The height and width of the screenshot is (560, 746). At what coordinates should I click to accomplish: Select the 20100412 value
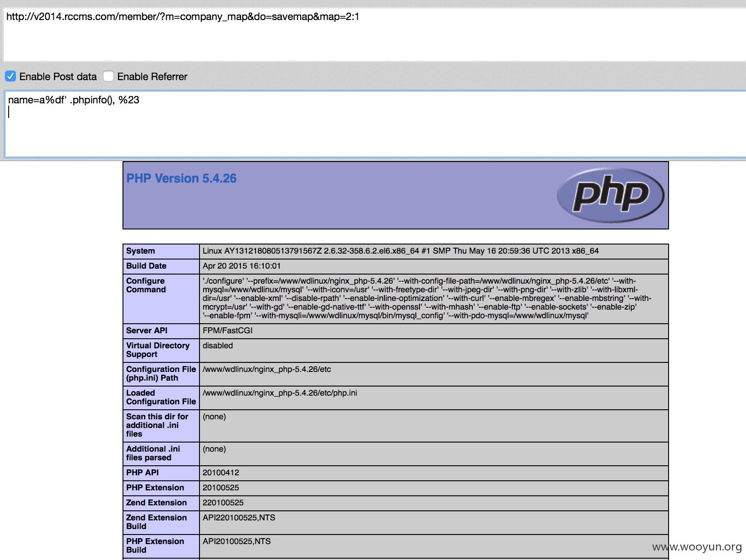[221, 473]
